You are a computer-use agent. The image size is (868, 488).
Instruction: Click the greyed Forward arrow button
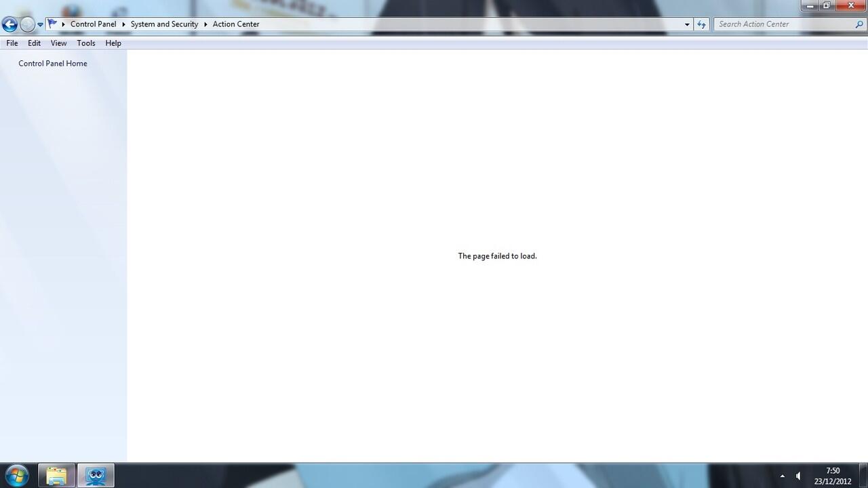click(27, 24)
